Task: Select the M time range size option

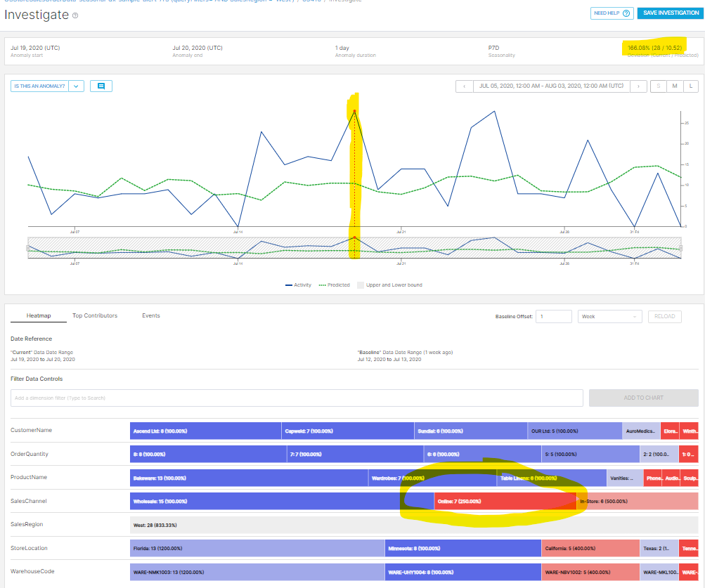Action: point(674,86)
